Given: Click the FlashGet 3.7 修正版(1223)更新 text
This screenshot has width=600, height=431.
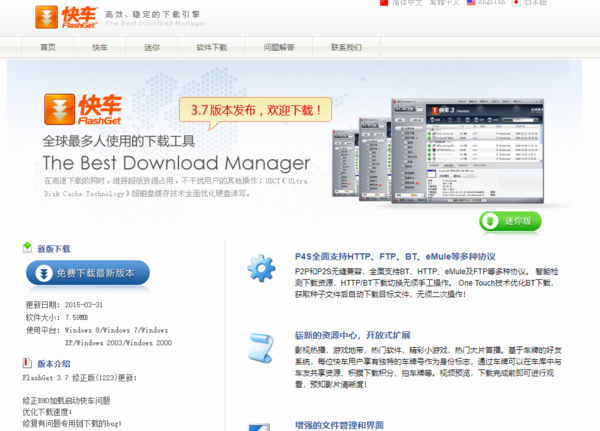Looking at the screenshot, I should (x=80, y=378).
